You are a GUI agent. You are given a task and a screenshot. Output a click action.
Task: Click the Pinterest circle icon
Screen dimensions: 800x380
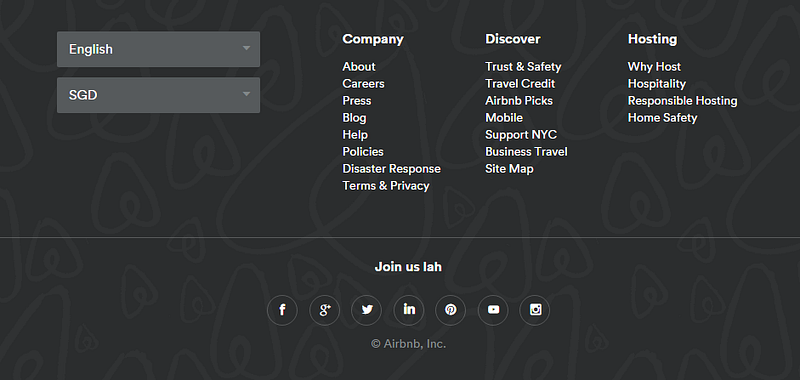tap(451, 310)
